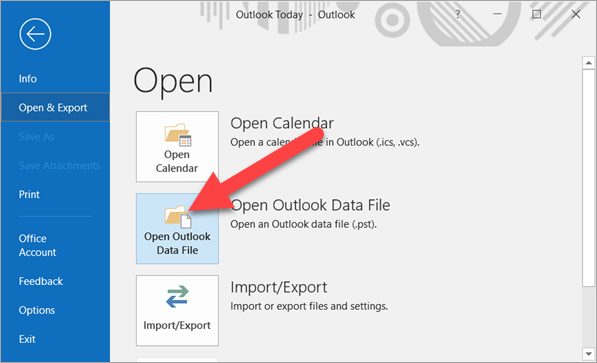The width and height of the screenshot is (597, 363).
Task: Open the help question mark icon
Action: (x=458, y=14)
